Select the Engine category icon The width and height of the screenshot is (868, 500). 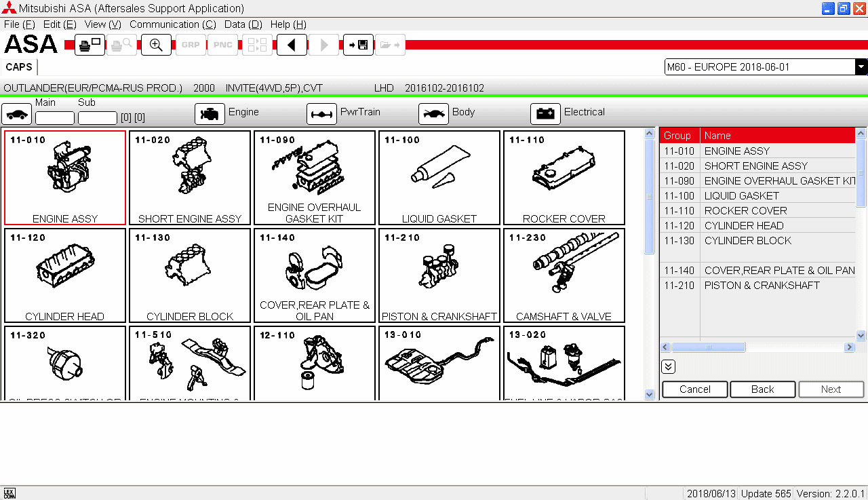click(210, 114)
